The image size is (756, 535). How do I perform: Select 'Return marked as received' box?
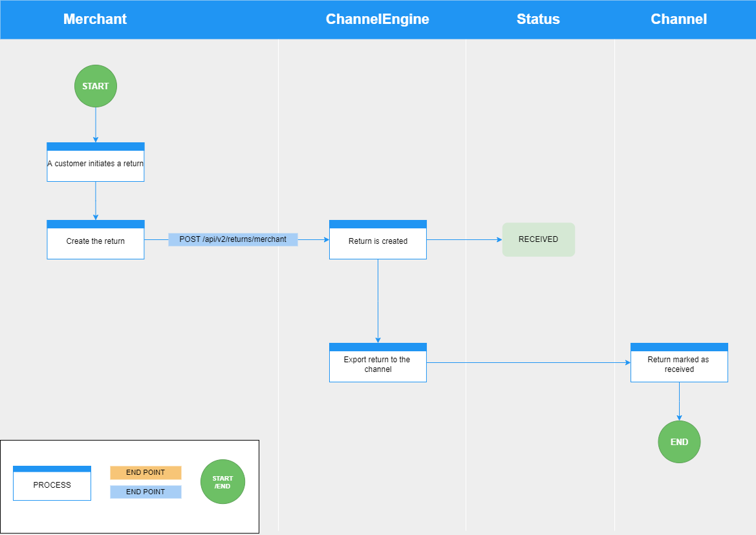(679, 363)
